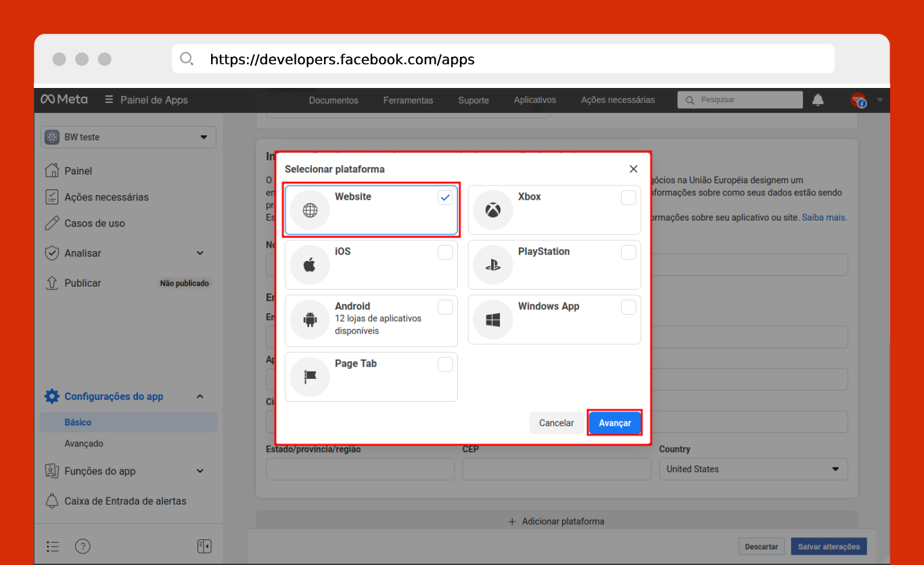Screen dimensions: 924x565
Task: Click the Windows App logo icon
Action: click(493, 319)
